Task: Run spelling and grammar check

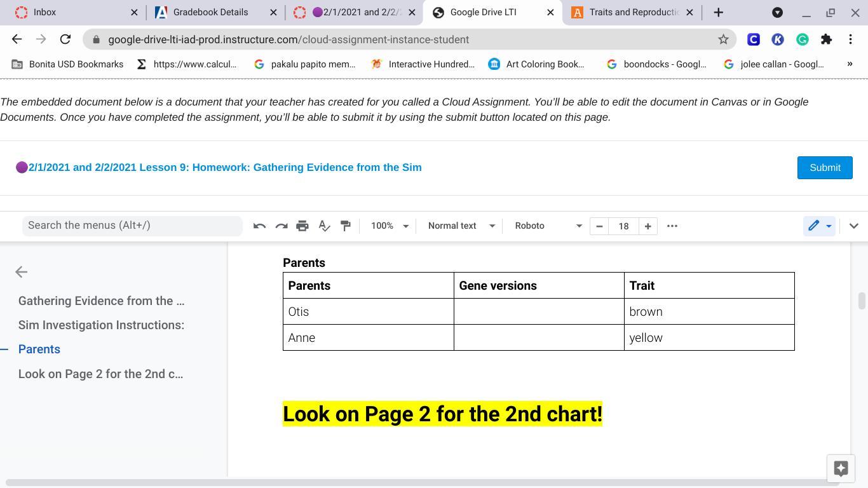Action: (x=324, y=226)
